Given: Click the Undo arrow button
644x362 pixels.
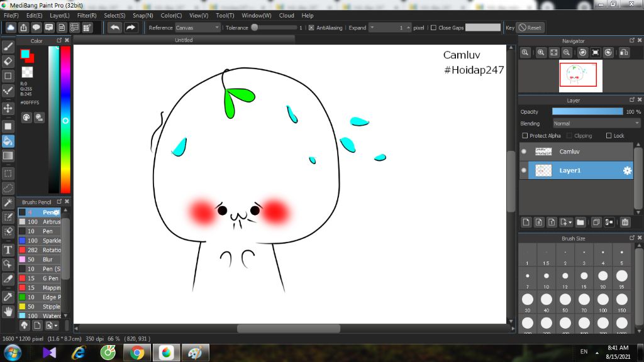Looking at the screenshot, I should pyautogui.click(x=115, y=28).
